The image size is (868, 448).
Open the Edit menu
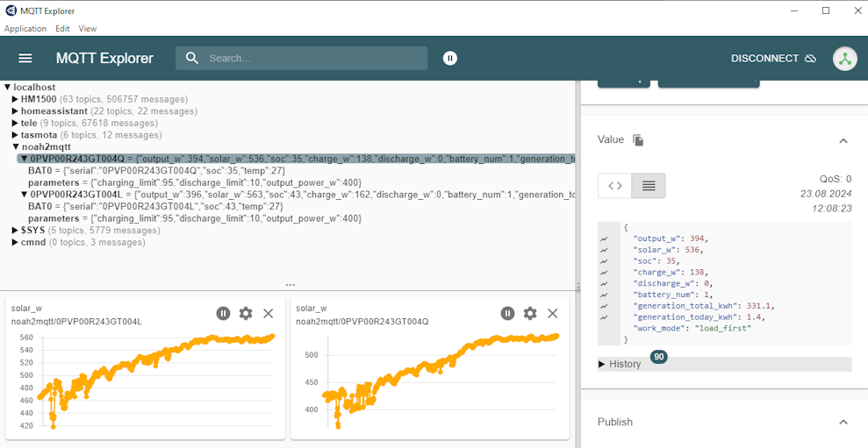pos(62,29)
